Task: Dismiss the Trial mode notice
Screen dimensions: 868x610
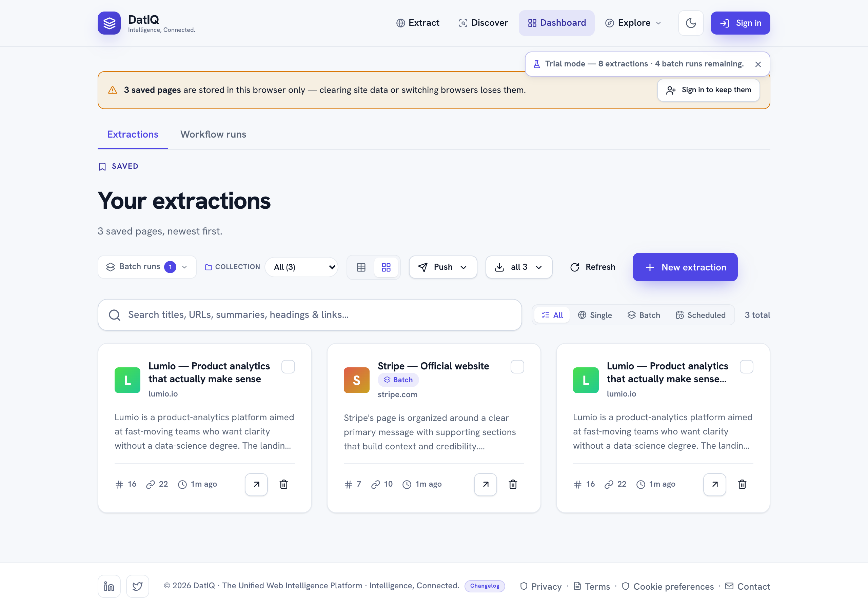Action: (x=757, y=64)
